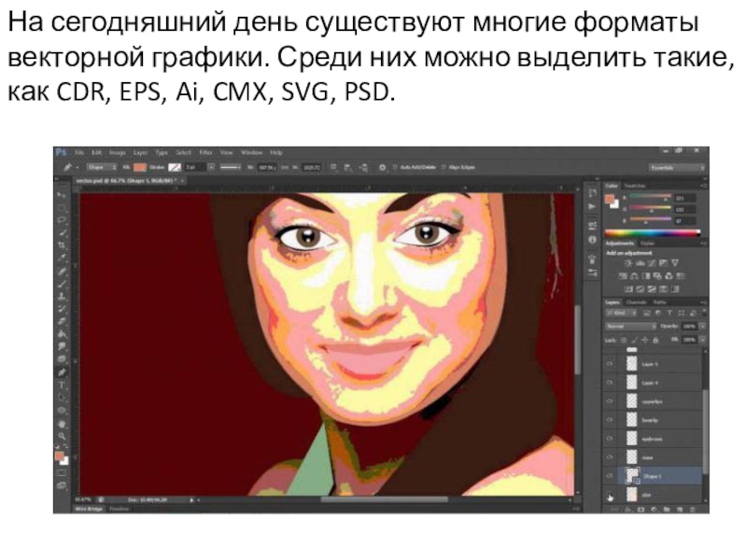Switch to the Swatches tab
The image size is (747, 560).
[635, 186]
